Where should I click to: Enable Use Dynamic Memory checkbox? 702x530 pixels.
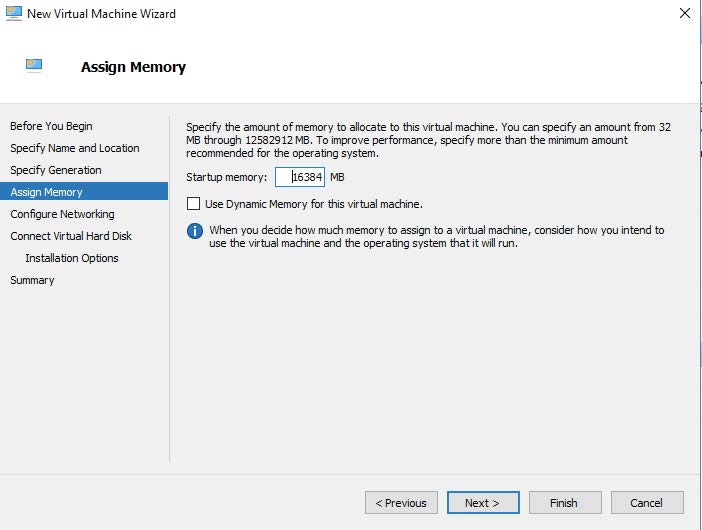(x=194, y=204)
